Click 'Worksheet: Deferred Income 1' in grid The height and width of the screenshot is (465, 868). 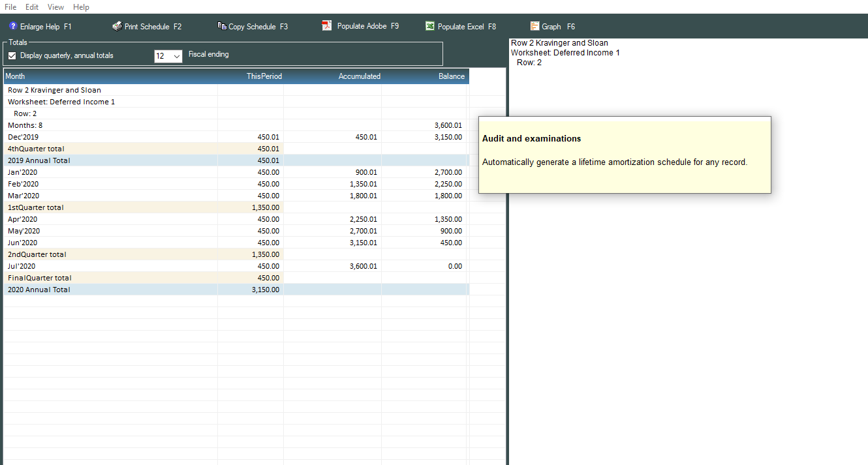(61, 102)
